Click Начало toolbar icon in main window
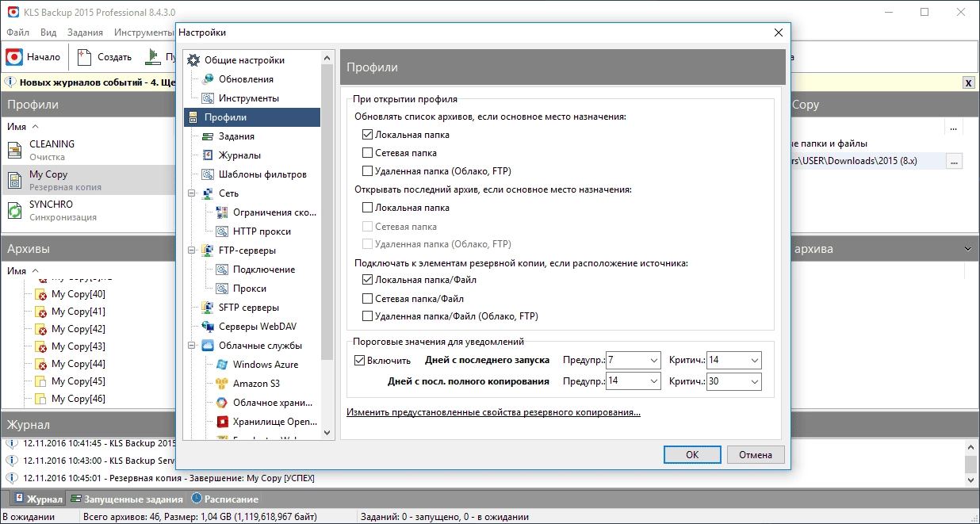The width and height of the screenshot is (980, 524). [14, 57]
